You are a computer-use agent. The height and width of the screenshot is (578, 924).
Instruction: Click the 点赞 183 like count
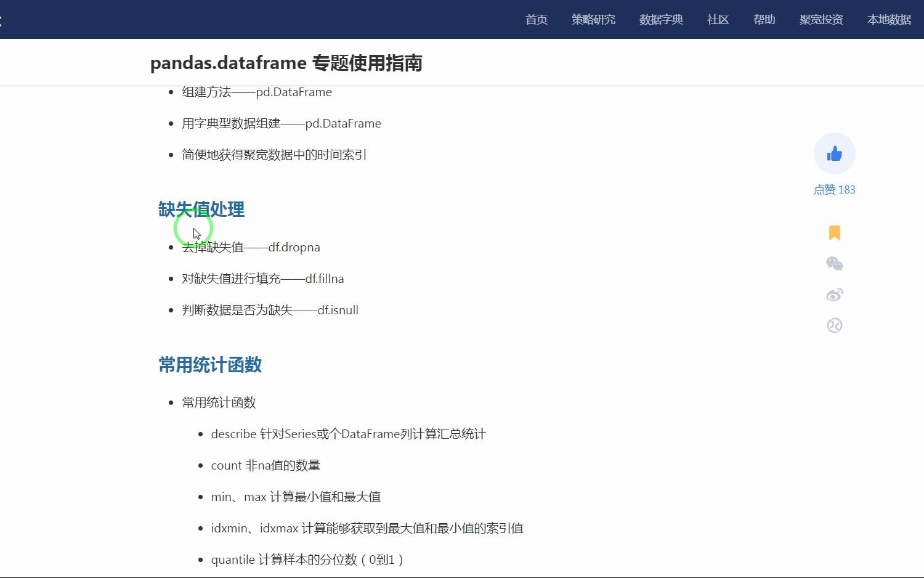(x=835, y=190)
